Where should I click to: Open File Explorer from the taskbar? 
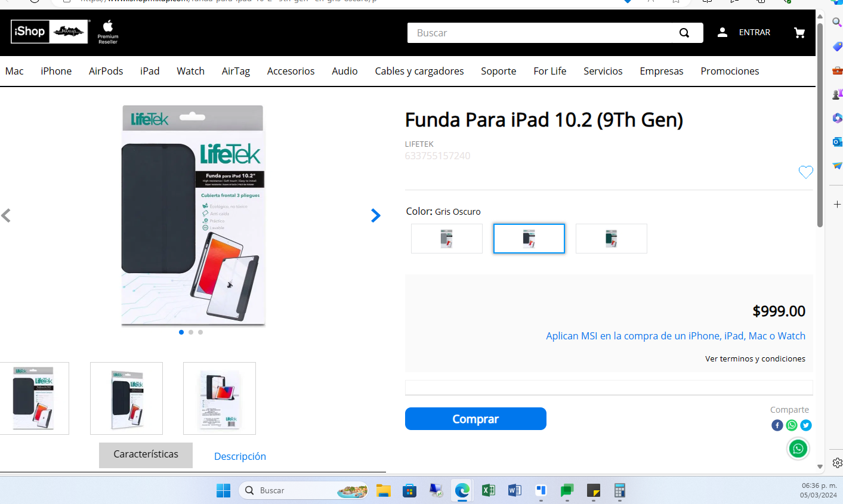(383, 490)
